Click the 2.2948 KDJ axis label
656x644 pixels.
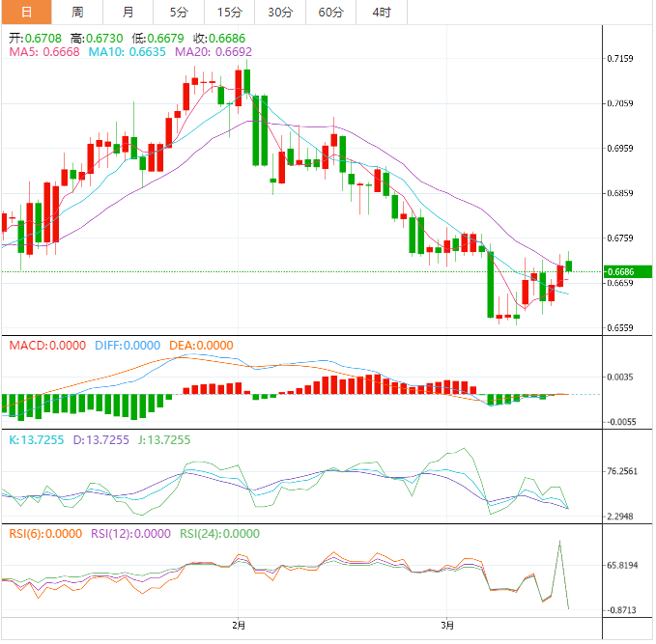(x=620, y=517)
